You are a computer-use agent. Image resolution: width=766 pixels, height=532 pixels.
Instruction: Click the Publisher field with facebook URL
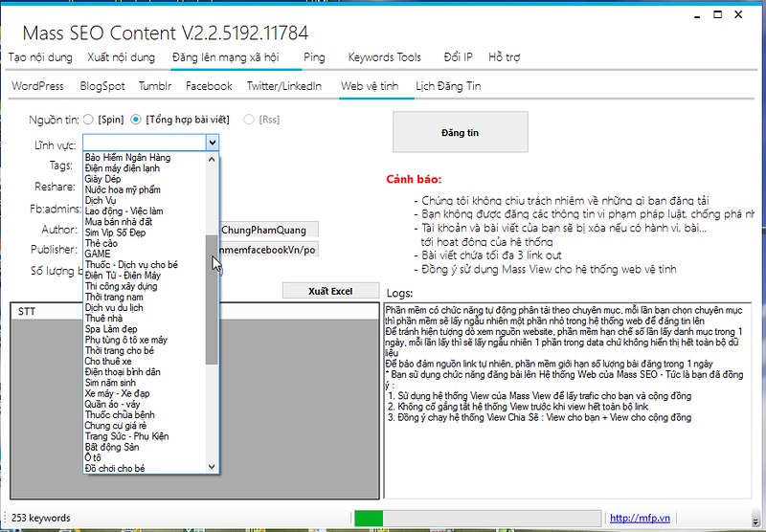click(x=269, y=250)
